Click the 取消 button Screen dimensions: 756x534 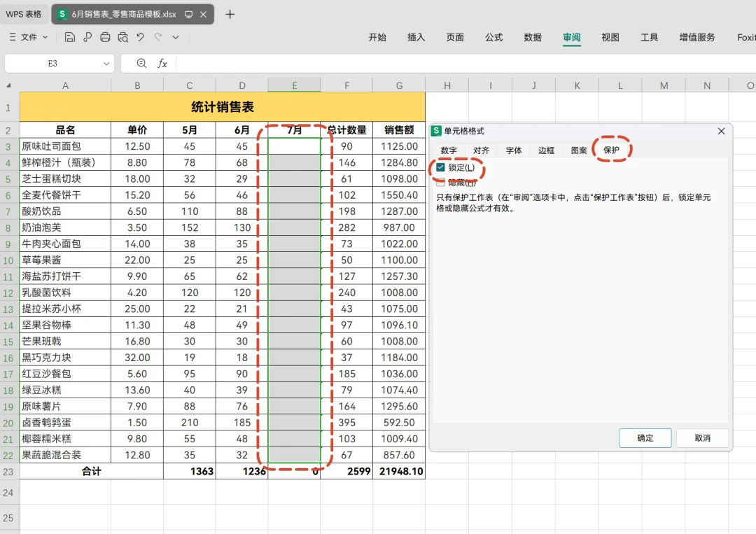[703, 437]
